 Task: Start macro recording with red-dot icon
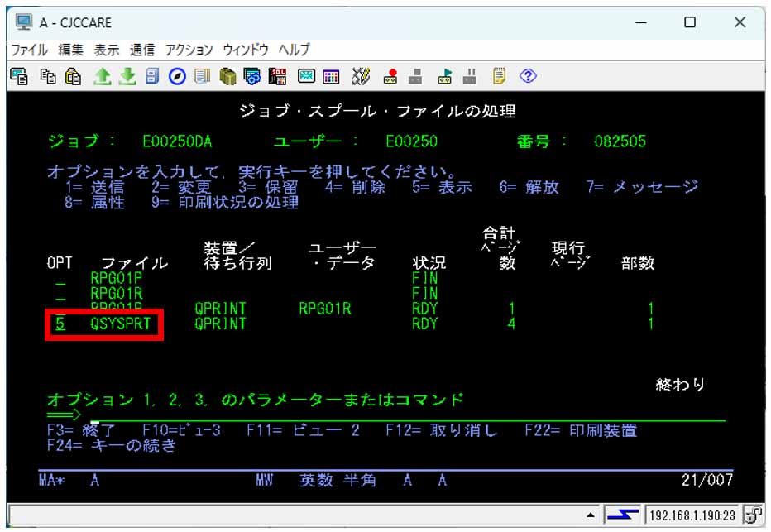point(390,76)
